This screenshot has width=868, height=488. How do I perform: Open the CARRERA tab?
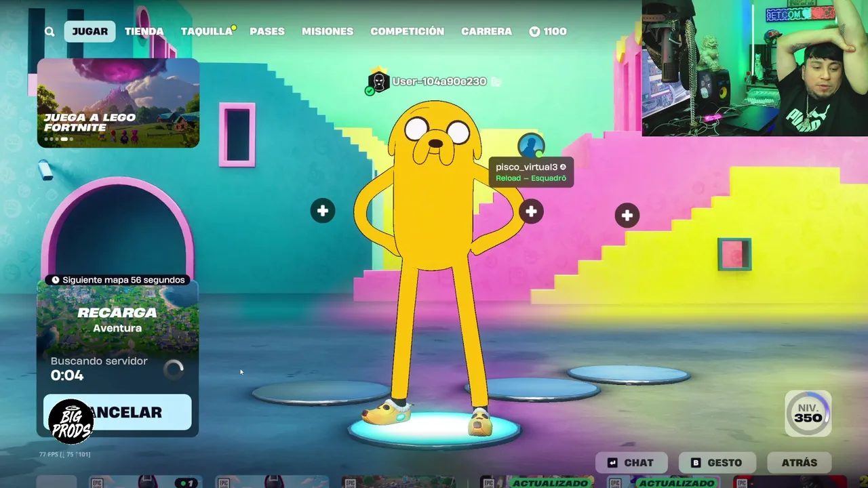(486, 31)
